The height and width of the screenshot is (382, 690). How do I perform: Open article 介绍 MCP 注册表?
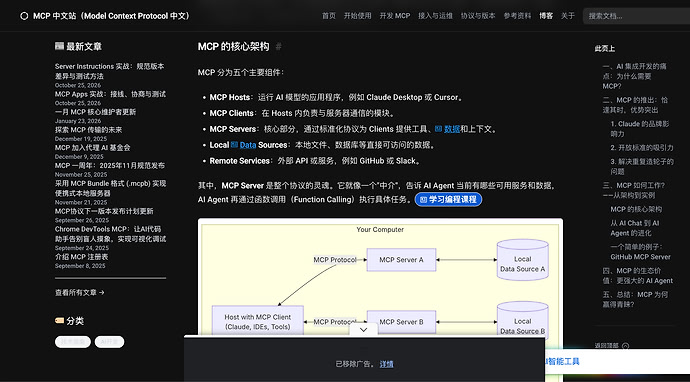coord(81,257)
